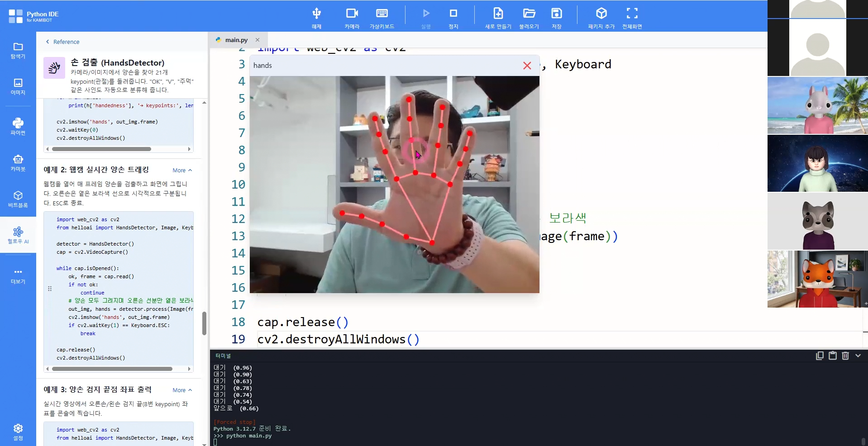Click line number 12 in editor
The width and height of the screenshot is (868, 446).
(238, 219)
